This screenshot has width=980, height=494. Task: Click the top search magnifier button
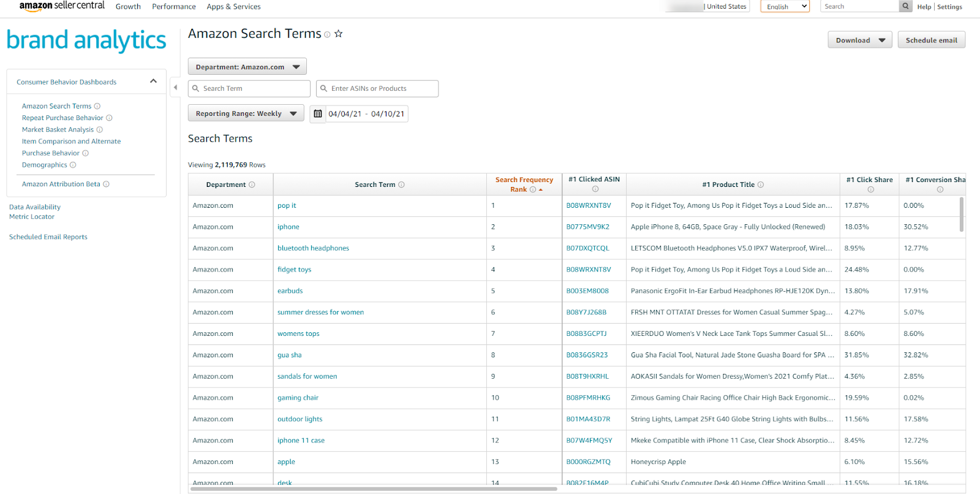coord(905,6)
